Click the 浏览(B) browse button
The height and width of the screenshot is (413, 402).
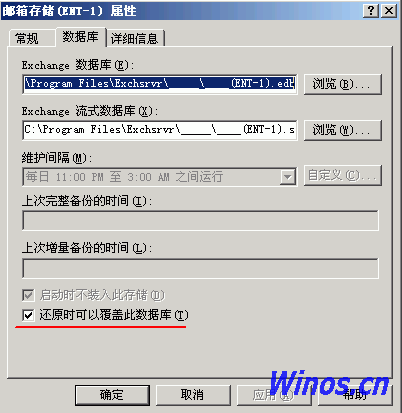[x=342, y=84]
